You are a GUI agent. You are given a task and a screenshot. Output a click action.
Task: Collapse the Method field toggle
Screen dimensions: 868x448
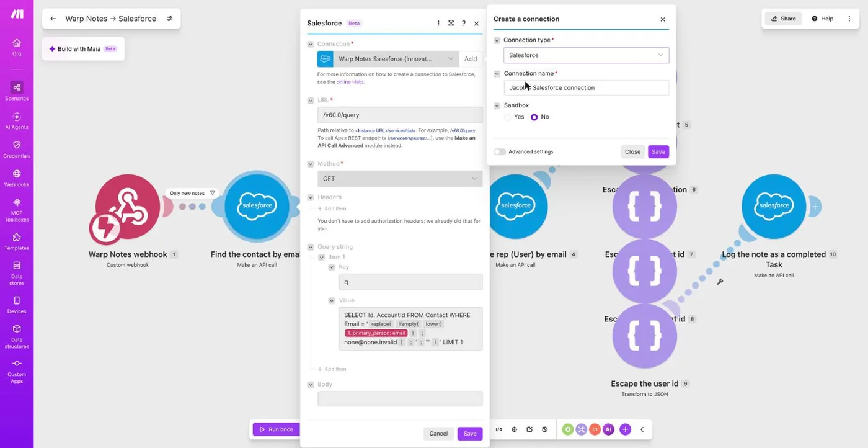(311, 164)
